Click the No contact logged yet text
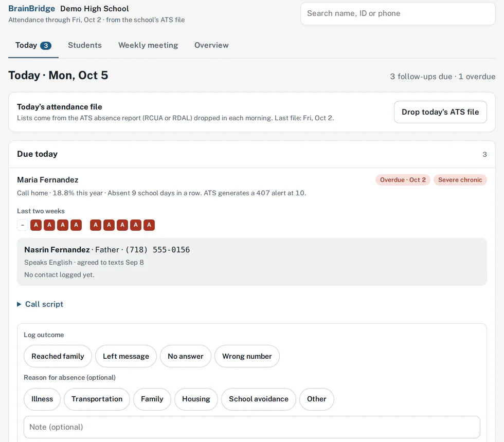 (x=59, y=274)
